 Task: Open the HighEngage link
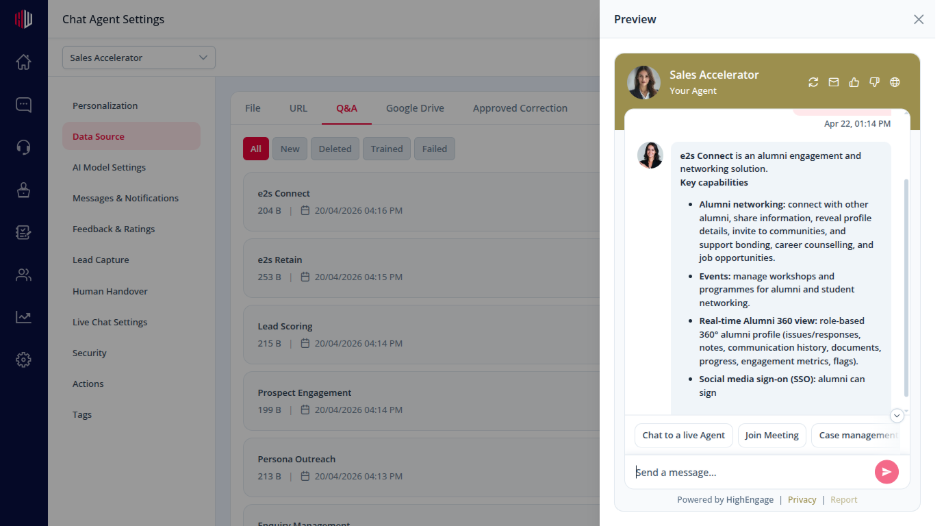coord(749,500)
